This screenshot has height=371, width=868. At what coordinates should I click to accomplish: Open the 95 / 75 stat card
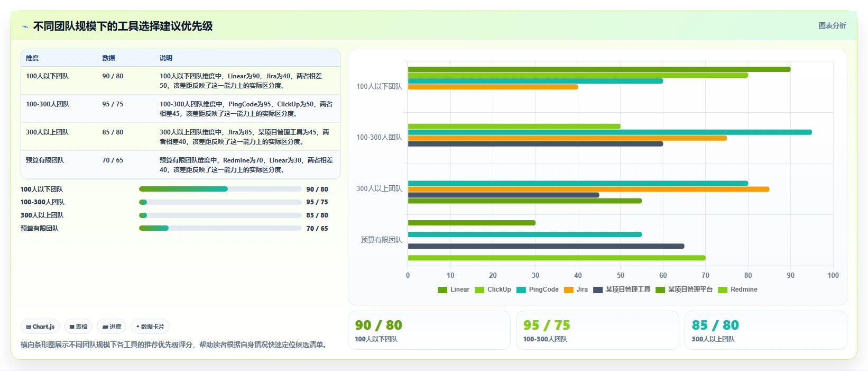coord(597,330)
